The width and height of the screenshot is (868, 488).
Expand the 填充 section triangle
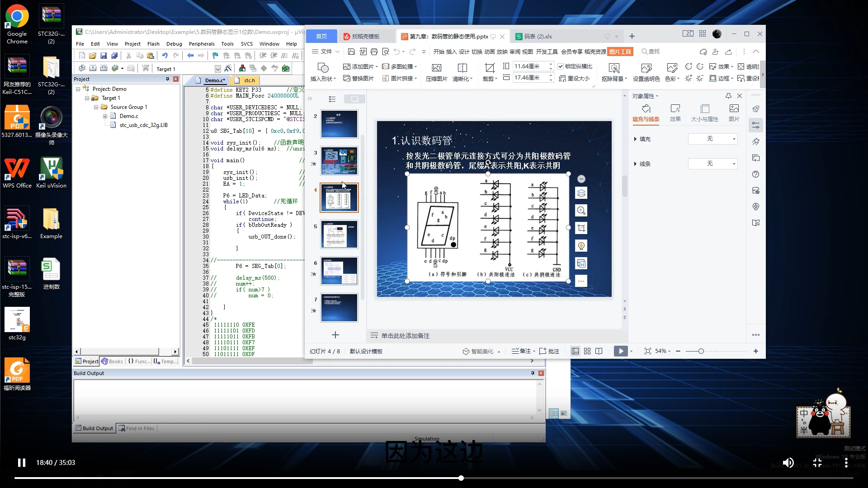pos(635,139)
